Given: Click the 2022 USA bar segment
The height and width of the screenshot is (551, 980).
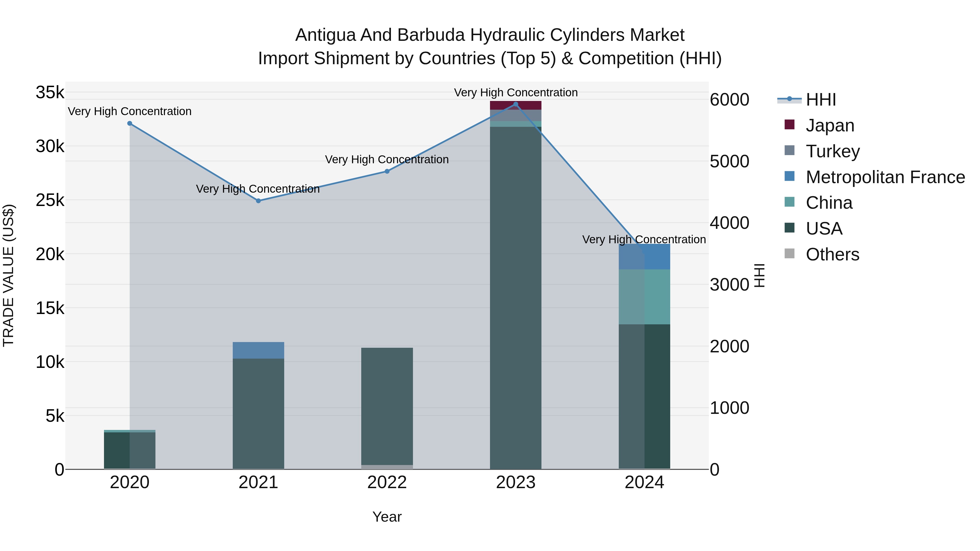Looking at the screenshot, I should tap(387, 407).
